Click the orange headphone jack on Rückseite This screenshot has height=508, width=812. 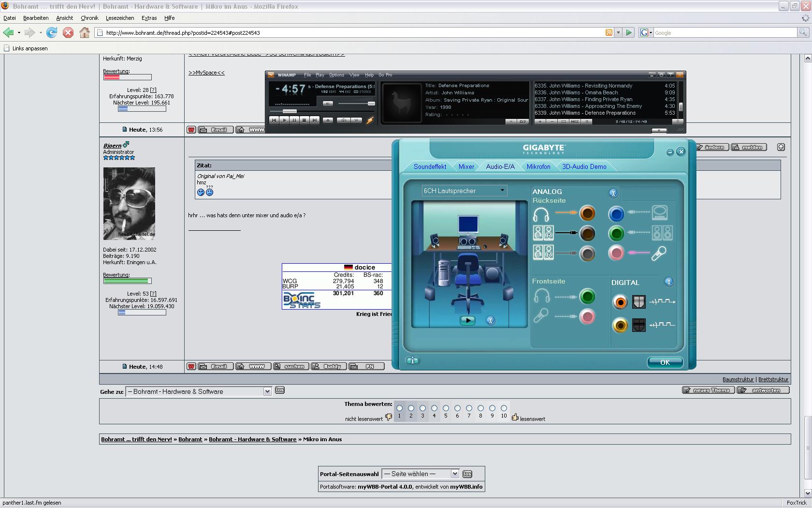tap(587, 213)
